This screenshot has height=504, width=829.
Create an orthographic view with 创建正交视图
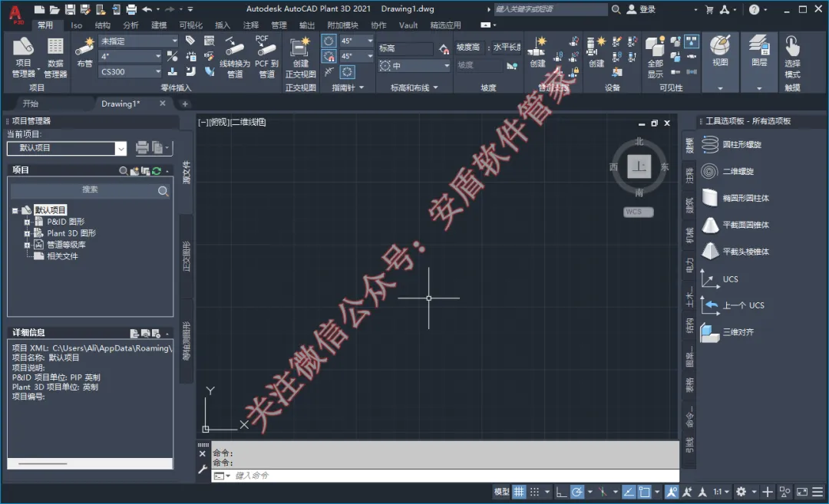(300, 57)
